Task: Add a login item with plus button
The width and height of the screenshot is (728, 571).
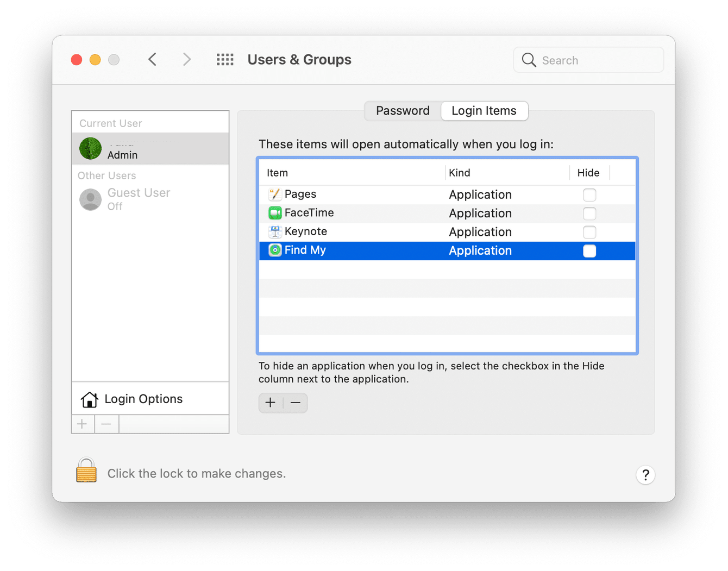Action: [x=271, y=403]
